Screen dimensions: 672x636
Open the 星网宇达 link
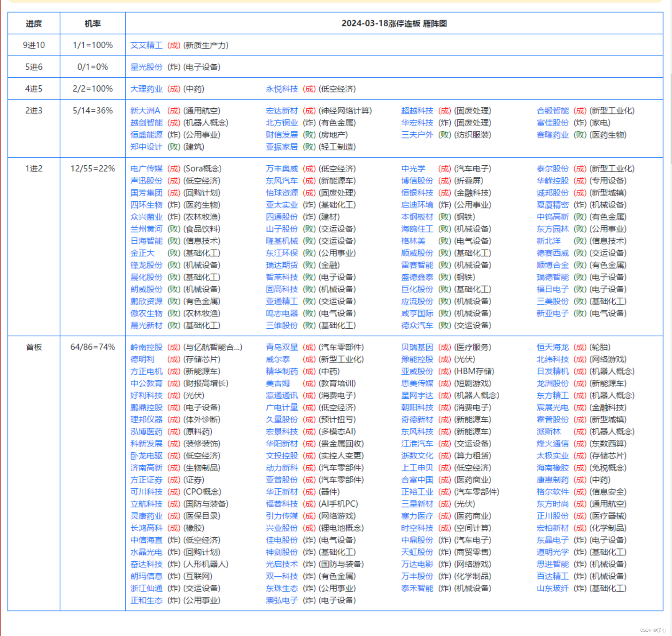point(417,395)
